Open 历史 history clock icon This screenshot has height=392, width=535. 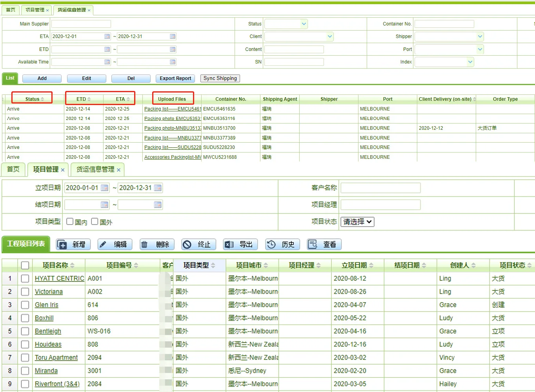[271, 245]
